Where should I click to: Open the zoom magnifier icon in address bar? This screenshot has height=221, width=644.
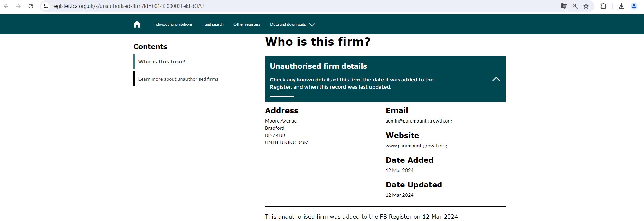pyautogui.click(x=575, y=6)
